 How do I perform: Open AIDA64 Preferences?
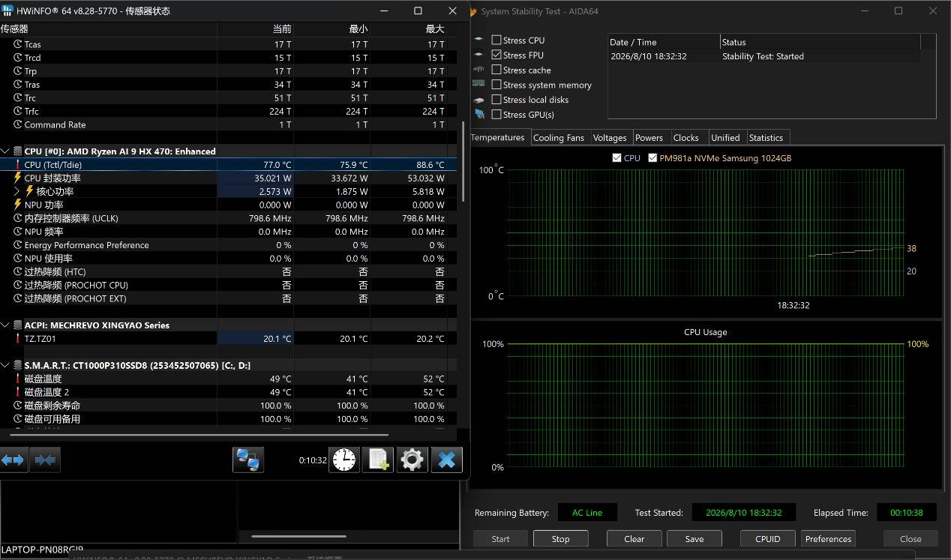coord(828,539)
